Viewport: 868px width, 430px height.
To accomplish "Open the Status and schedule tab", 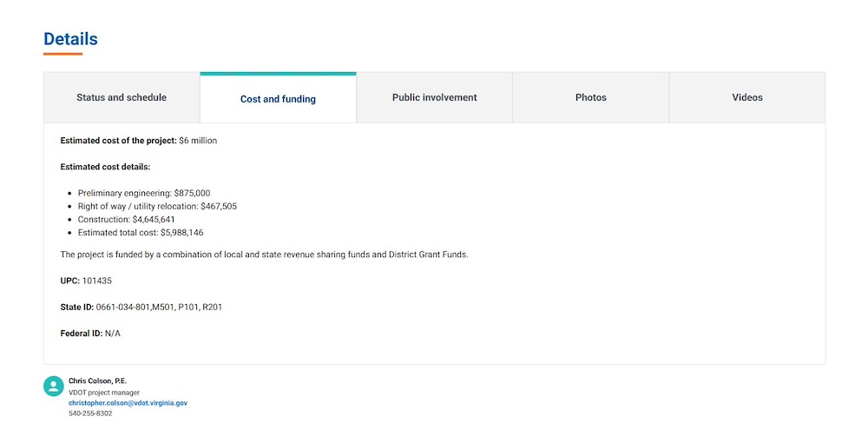I will point(122,97).
